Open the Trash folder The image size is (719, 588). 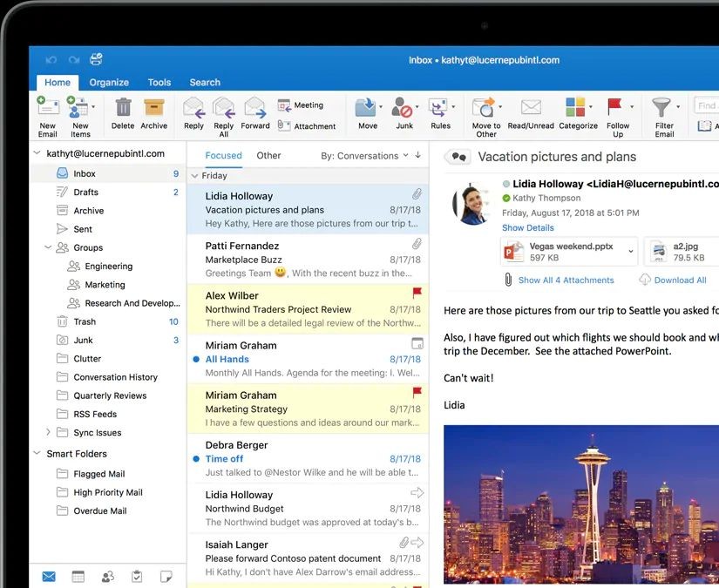pyautogui.click(x=106, y=321)
